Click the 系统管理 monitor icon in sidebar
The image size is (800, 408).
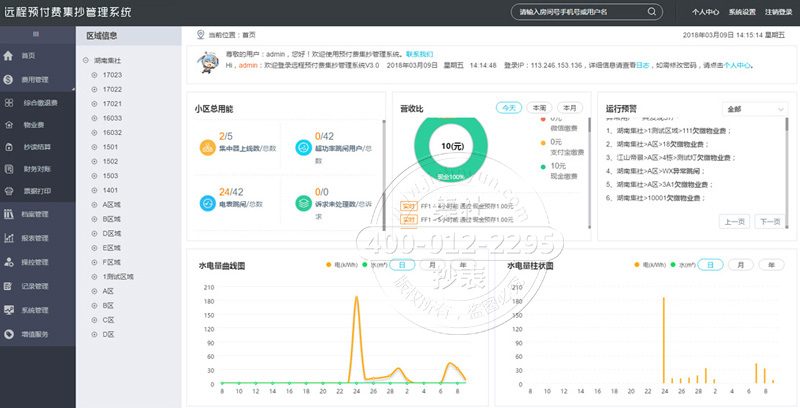9,310
